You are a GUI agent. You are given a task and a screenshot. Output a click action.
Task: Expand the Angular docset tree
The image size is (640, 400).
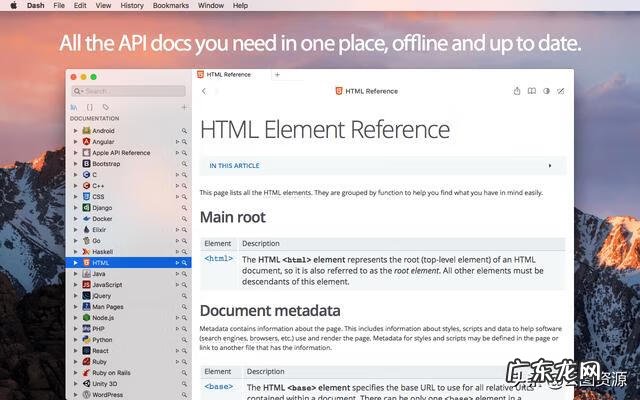(x=75, y=142)
